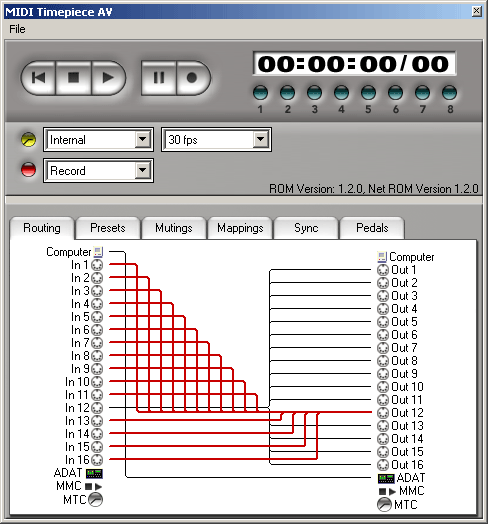
Task: Click the timecode display 00:00:00/00
Action: click(354, 63)
